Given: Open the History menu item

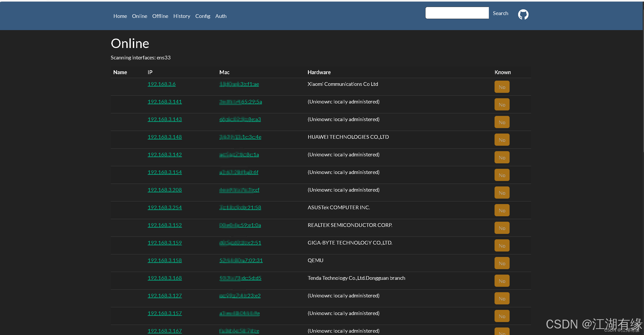Looking at the screenshot, I should [x=182, y=16].
